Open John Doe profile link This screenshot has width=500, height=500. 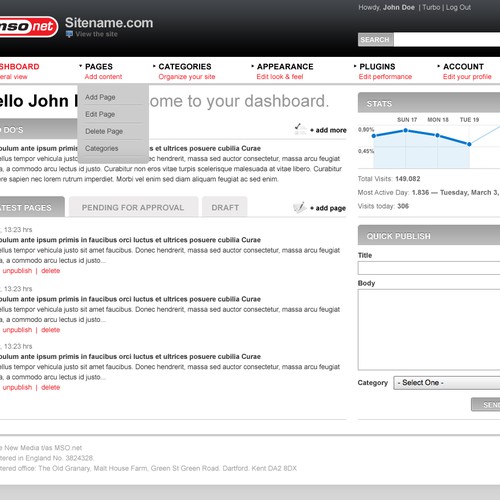tap(399, 7)
